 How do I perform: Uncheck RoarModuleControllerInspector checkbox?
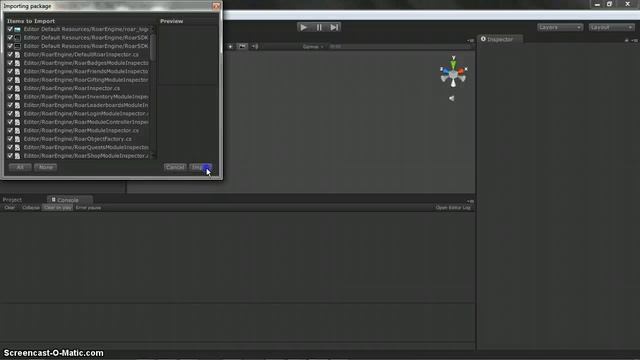pyautogui.click(x=10, y=122)
